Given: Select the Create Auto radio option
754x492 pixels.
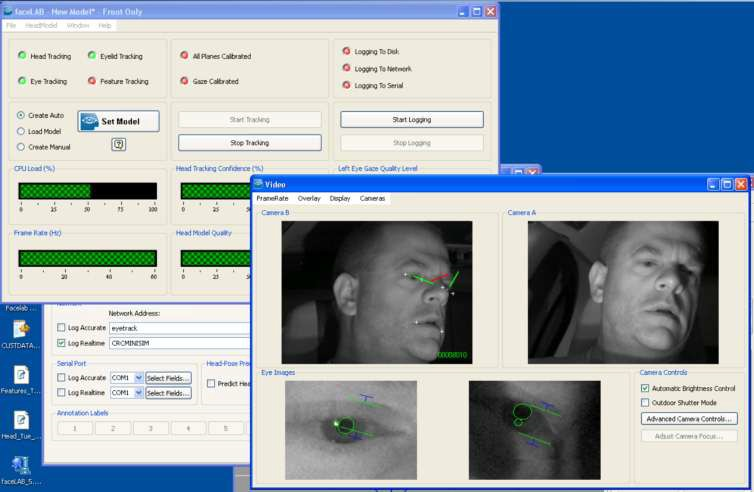Looking at the screenshot, I should (x=21, y=115).
